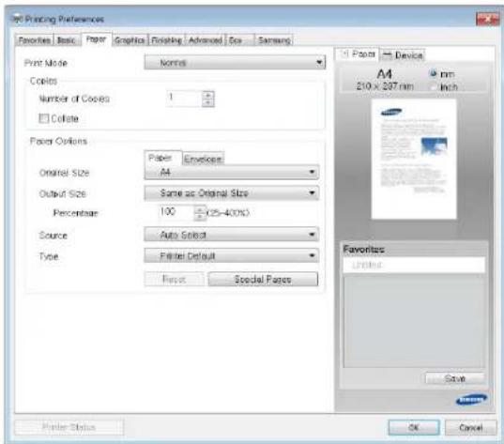Close the Printing Preferences window
The image size is (504, 444).
tap(487, 20)
